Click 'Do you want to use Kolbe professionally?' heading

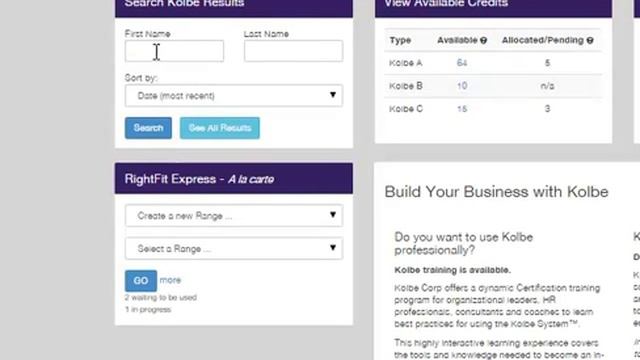464,244
